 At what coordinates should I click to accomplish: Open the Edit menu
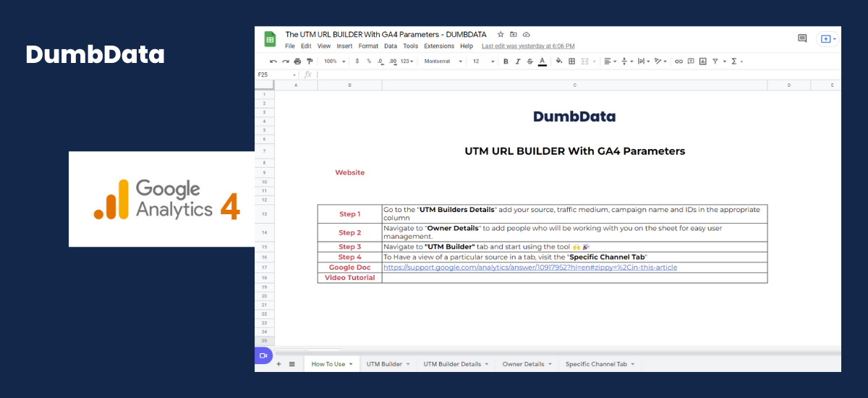(306, 46)
